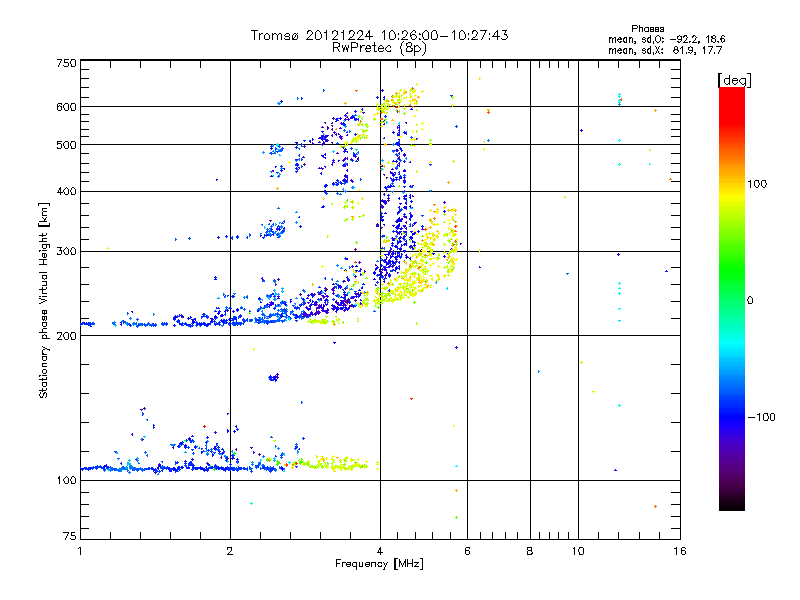The image size is (800, 600).
Task: Click the 'Frequency [MHz]' axis label
Action: pos(379,564)
